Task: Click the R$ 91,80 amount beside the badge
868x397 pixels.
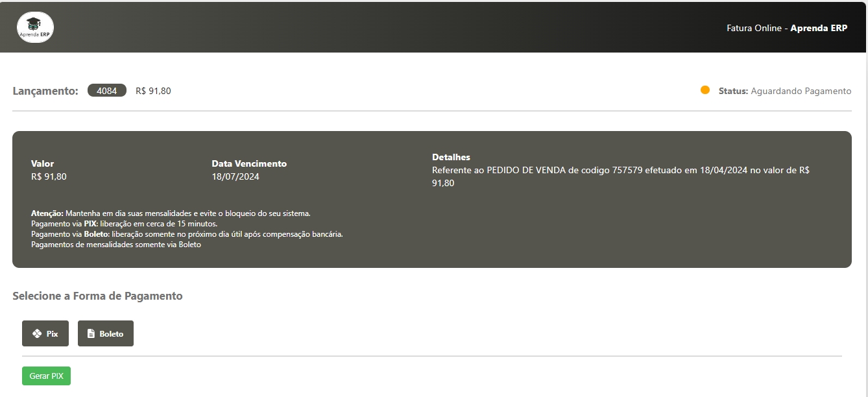Action: click(x=153, y=91)
